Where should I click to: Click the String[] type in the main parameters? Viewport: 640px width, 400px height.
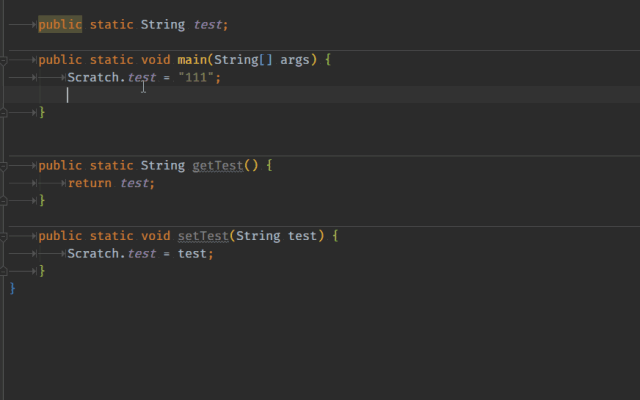[243, 60]
